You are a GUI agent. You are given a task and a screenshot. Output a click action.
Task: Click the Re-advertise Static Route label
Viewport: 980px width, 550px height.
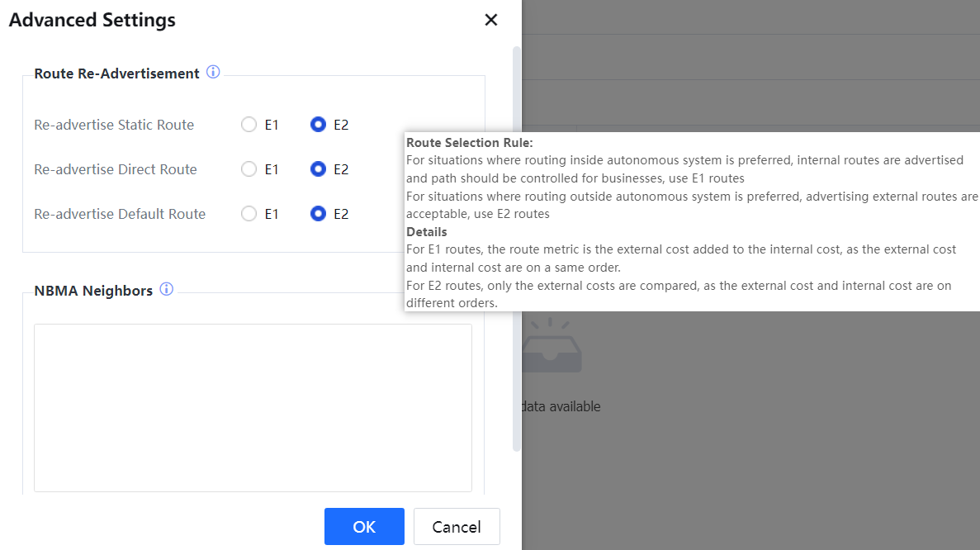114,125
